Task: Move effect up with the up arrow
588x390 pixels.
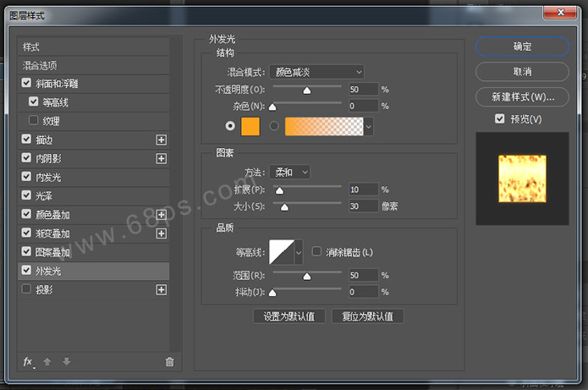Action: pos(47,361)
